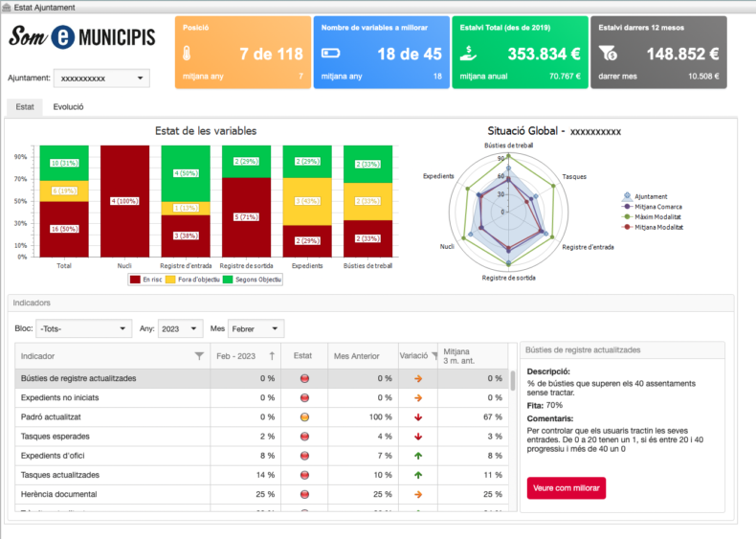Click the Som e-Municipis logo
Viewport: 756px width, 539px height.
[x=82, y=37]
